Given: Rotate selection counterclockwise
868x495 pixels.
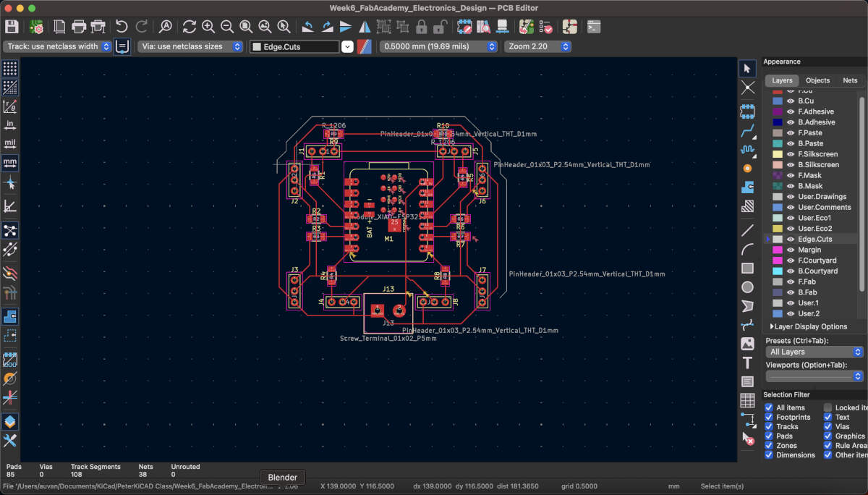Looking at the screenshot, I should [x=308, y=27].
